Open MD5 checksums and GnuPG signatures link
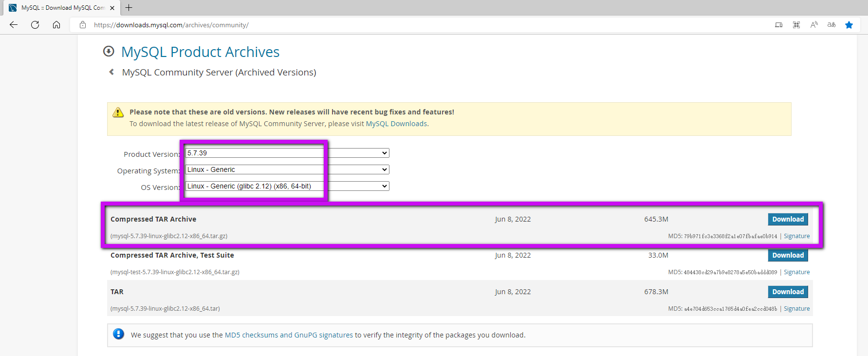Image resolution: width=868 pixels, height=356 pixels. click(x=289, y=335)
